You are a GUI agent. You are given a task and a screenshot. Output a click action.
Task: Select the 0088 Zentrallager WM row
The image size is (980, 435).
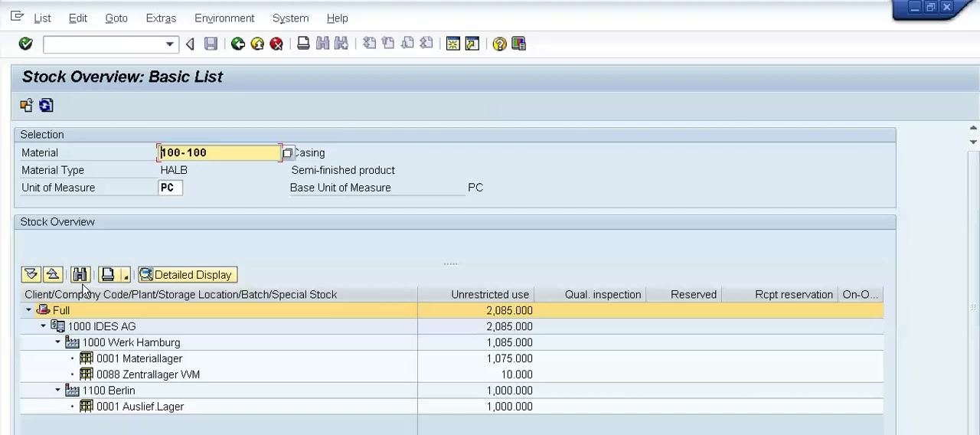(x=452, y=374)
